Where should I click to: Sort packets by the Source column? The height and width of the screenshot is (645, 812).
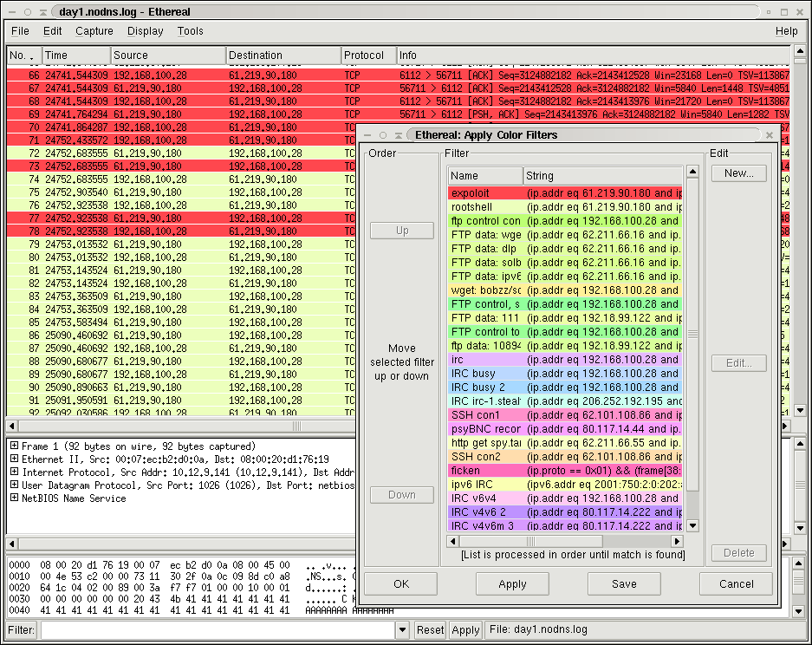click(168, 55)
